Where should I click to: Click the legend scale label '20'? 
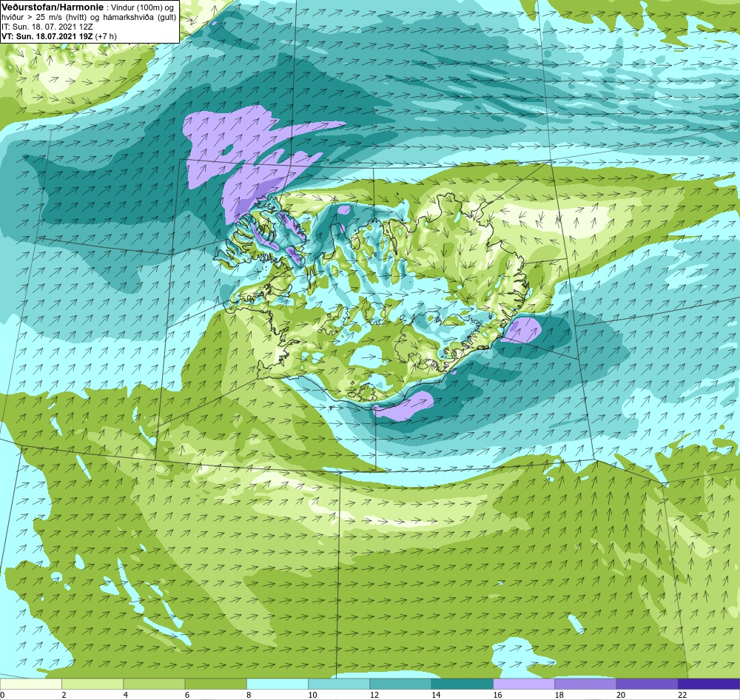(x=620, y=694)
